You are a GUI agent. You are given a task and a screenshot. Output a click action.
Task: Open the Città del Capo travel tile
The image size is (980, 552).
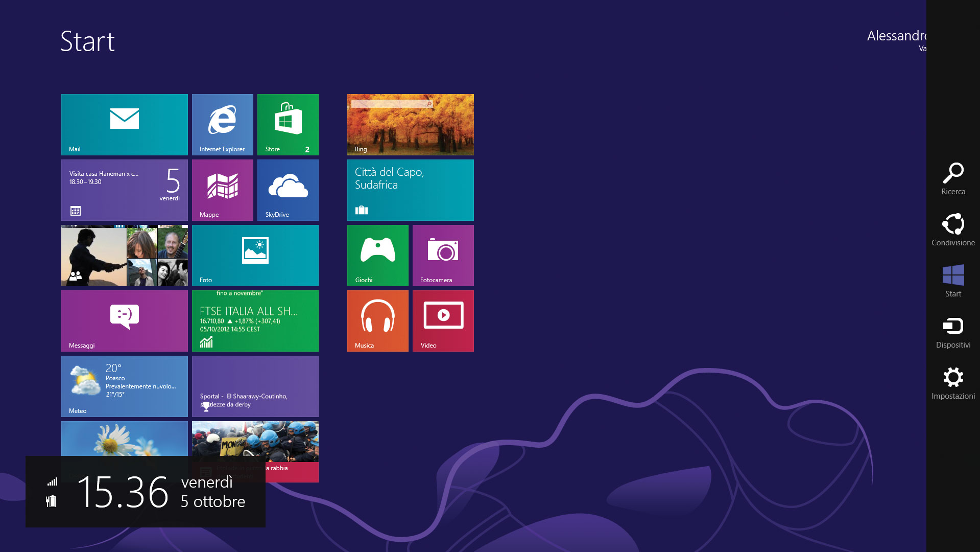(411, 190)
